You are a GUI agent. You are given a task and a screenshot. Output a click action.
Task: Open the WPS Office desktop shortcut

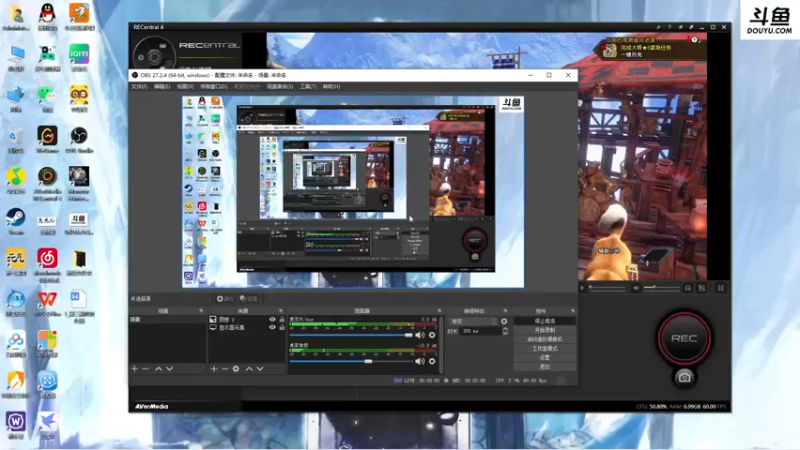click(47, 303)
